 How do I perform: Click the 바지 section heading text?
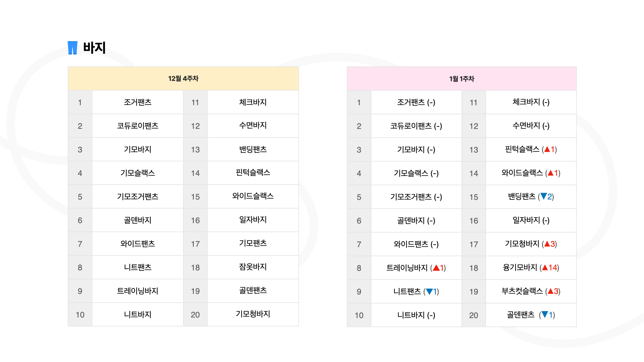tap(94, 48)
